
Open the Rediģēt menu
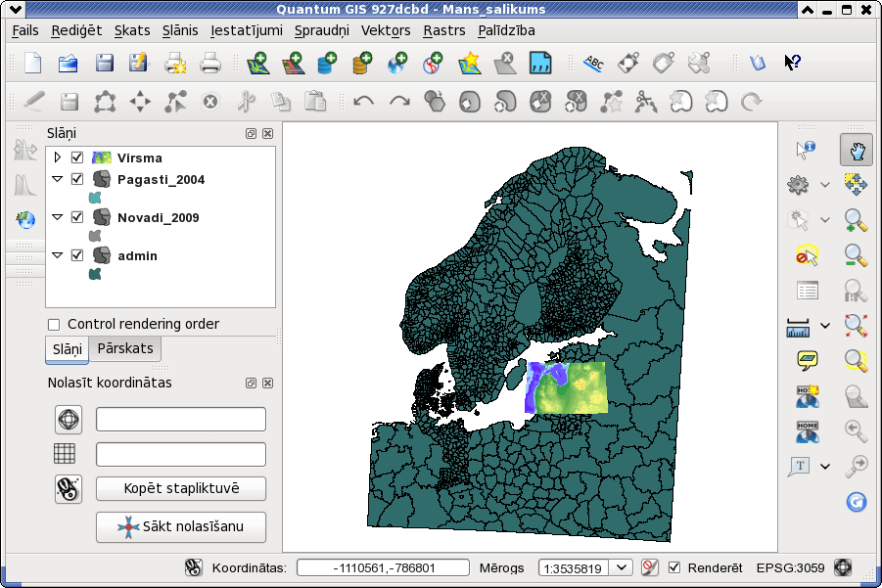76,30
